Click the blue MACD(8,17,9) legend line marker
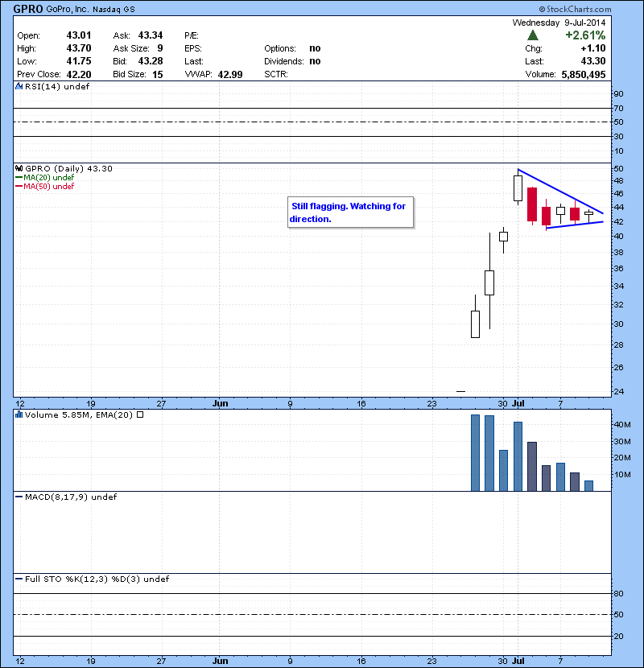The image size is (644, 668). pyautogui.click(x=19, y=497)
